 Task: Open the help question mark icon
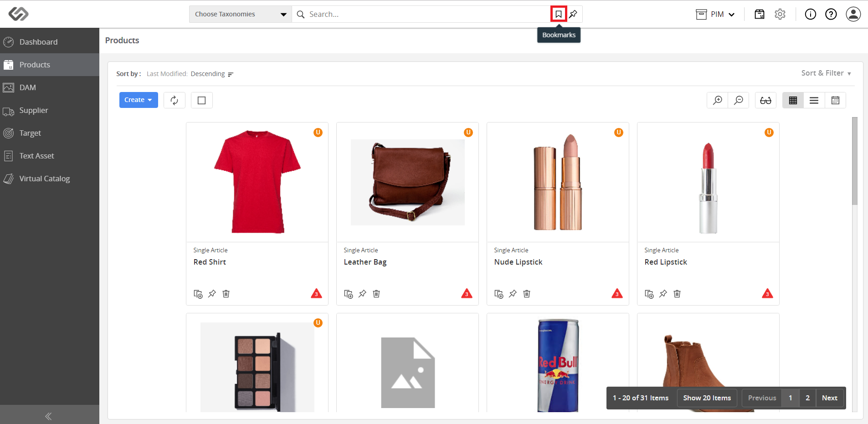(x=831, y=14)
